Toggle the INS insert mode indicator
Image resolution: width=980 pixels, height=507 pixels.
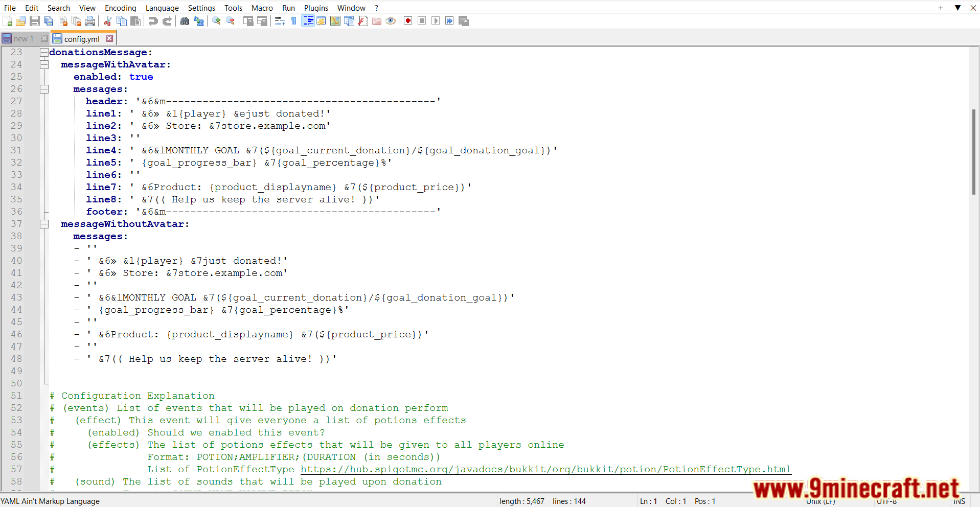pos(959,501)
